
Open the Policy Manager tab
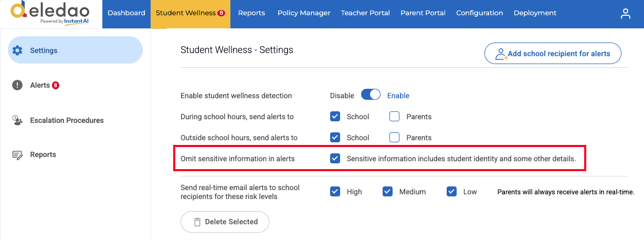tap(304, 13)
